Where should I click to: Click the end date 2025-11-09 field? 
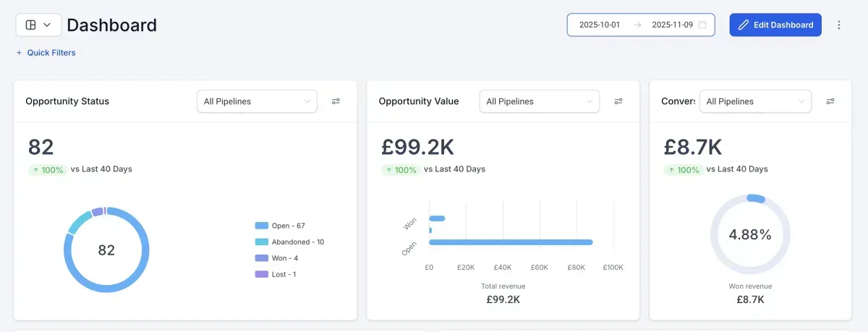point(672,25)
